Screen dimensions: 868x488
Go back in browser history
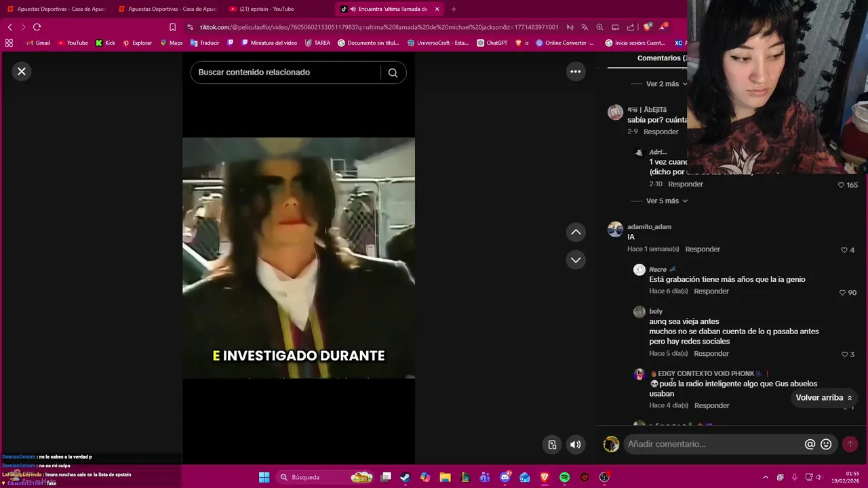pos(9,27)
